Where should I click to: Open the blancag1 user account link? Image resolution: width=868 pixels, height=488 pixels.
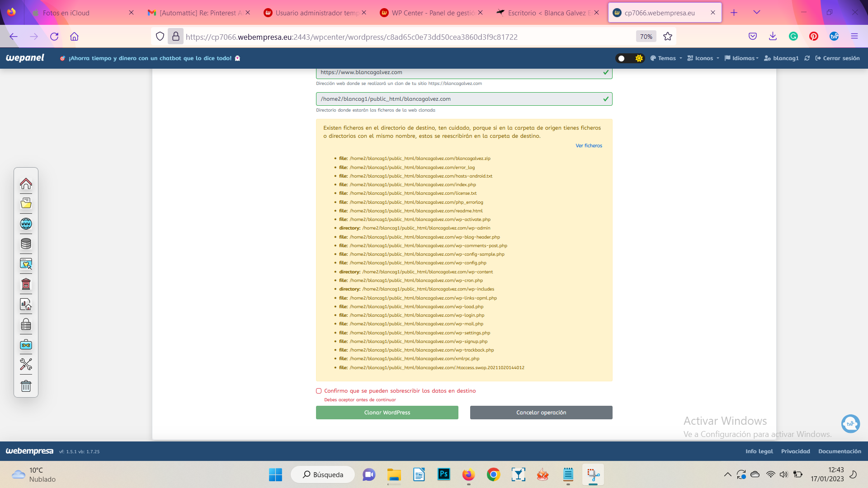pos(781,58)
